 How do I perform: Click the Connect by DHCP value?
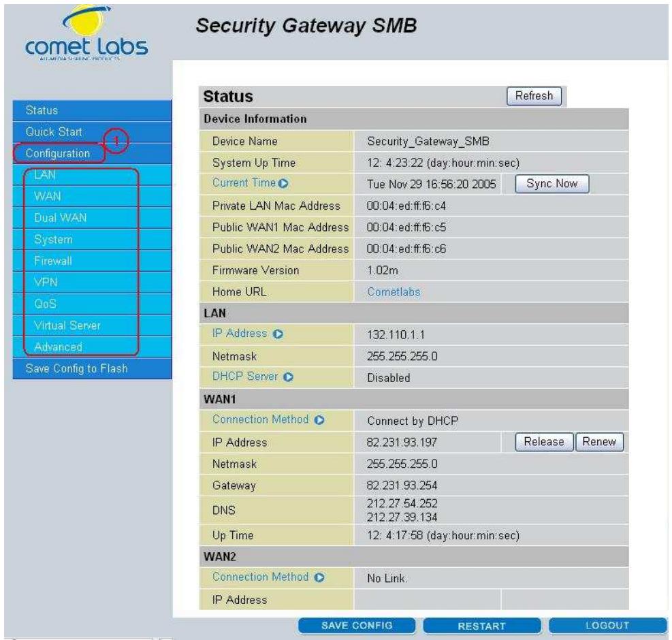pyautogui.click(x=413, y=421)
